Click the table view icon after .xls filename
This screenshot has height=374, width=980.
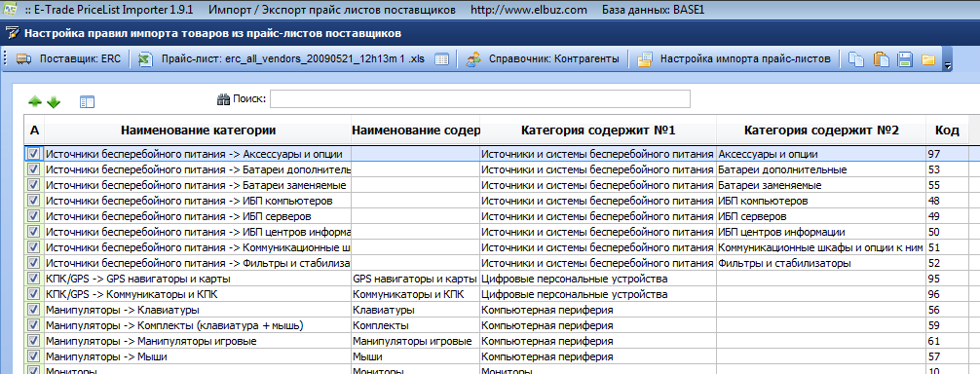[x=441, y=59]
